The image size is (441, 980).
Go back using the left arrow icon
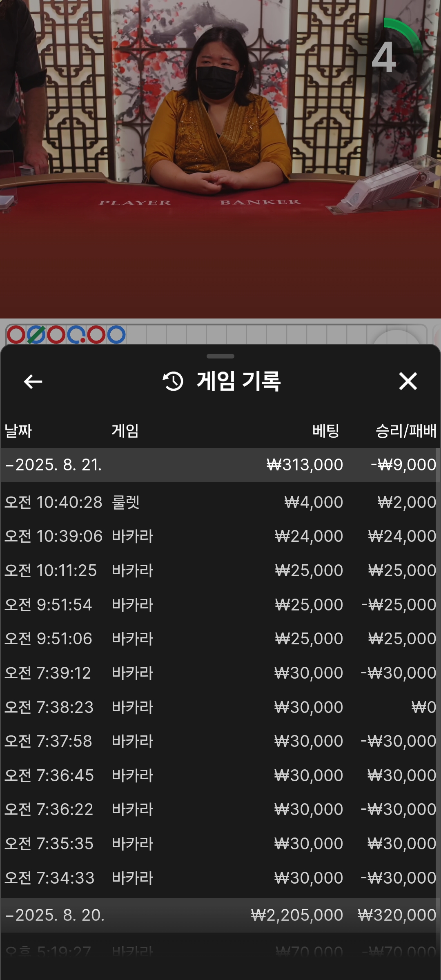[33, 382]
